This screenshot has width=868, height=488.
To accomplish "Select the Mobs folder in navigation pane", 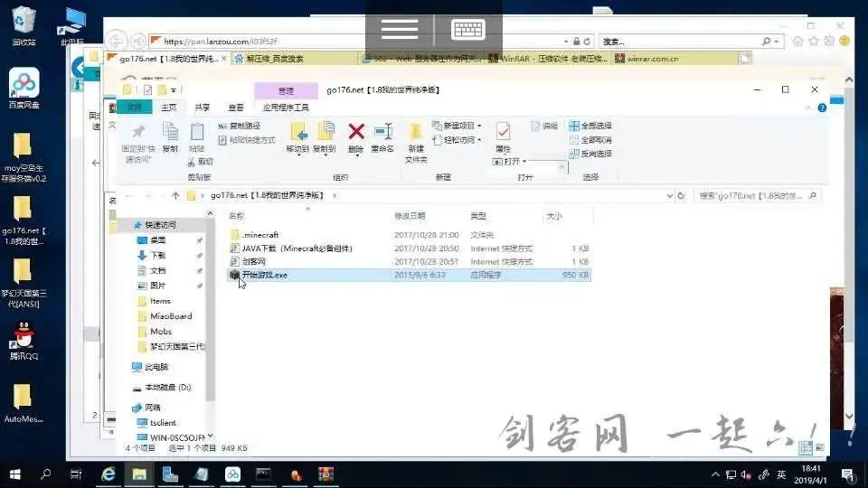I will tap(161, 332).
